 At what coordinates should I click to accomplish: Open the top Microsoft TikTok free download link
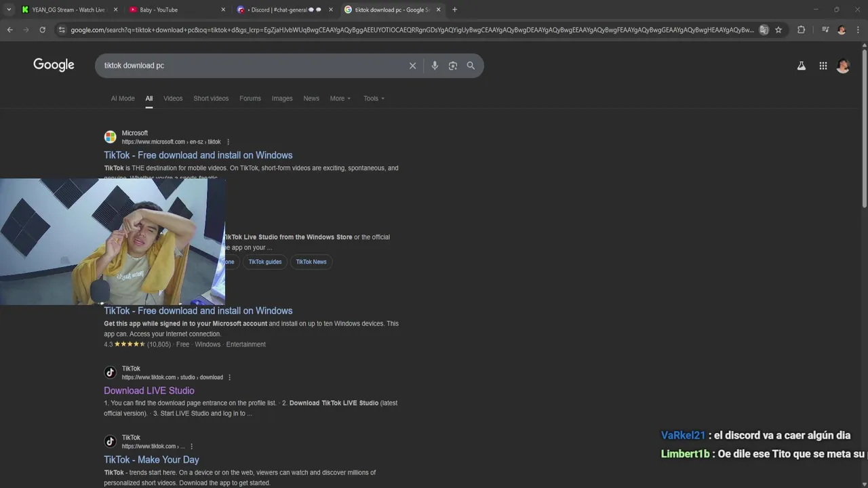pos(198,155)
